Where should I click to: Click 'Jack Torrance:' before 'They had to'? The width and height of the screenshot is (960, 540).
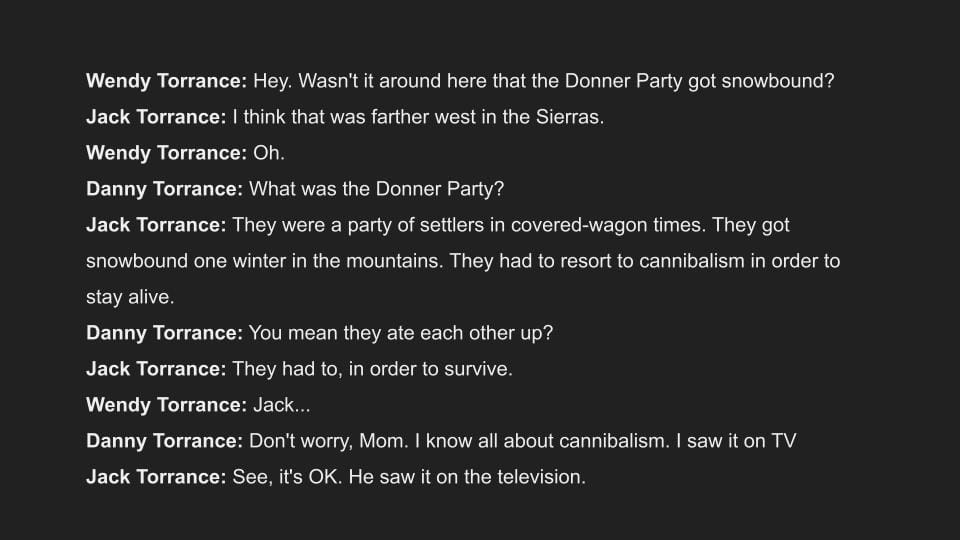pyautogui.click(x=156, y=369)
